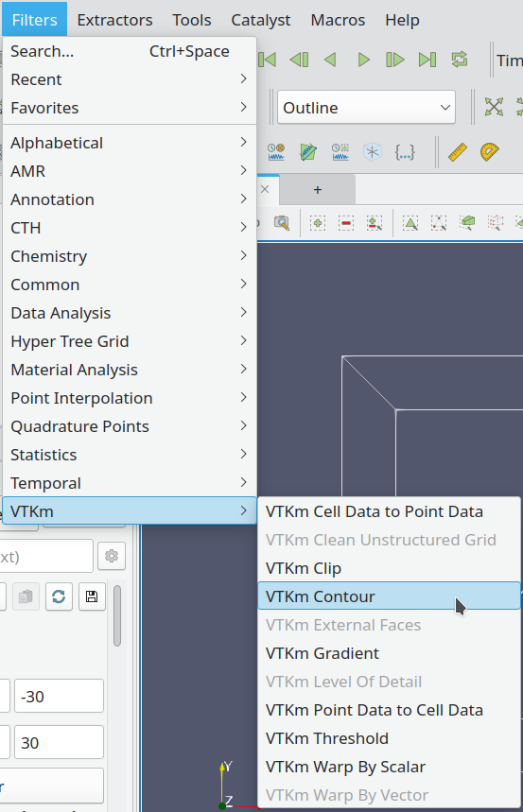Expand the Statistics filters submenu
This screenshot has height=812, width=523.
tap(129, 455)
